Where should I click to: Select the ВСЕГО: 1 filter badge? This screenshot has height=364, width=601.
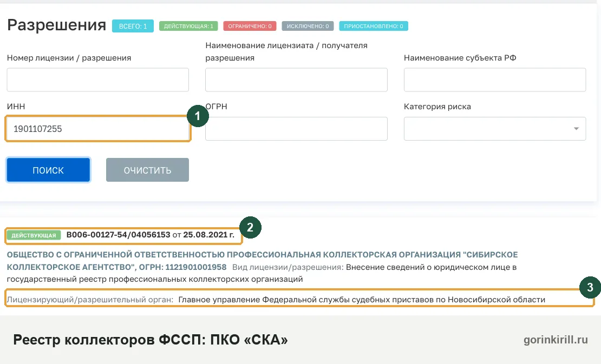[133, 26]
